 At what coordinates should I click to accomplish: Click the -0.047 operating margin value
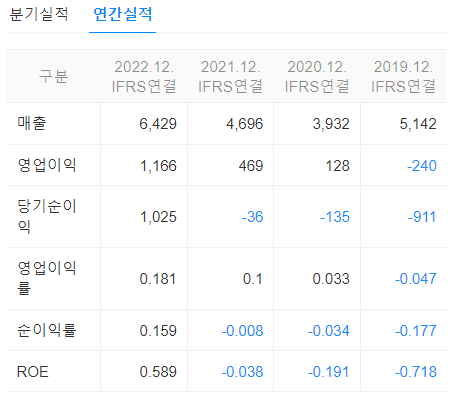416,279
